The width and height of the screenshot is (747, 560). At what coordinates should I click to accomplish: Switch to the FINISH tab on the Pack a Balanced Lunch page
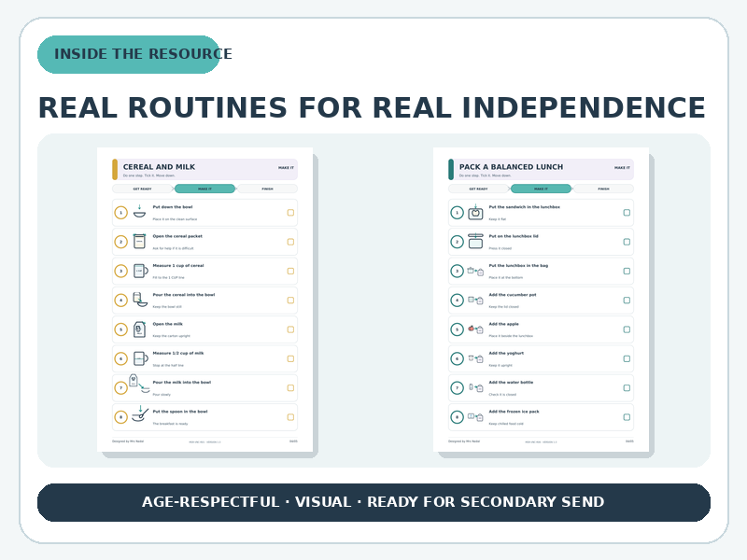point(603,189)
